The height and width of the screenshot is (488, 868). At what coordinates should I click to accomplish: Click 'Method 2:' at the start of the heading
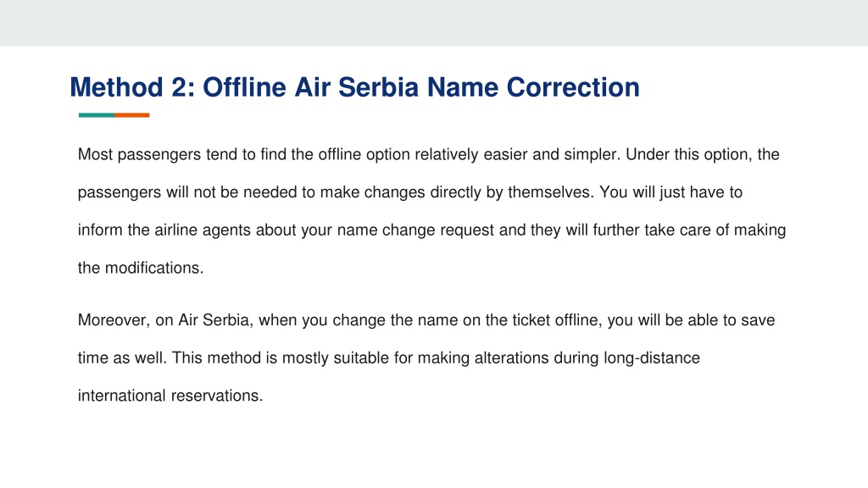[x=133, y=87]
